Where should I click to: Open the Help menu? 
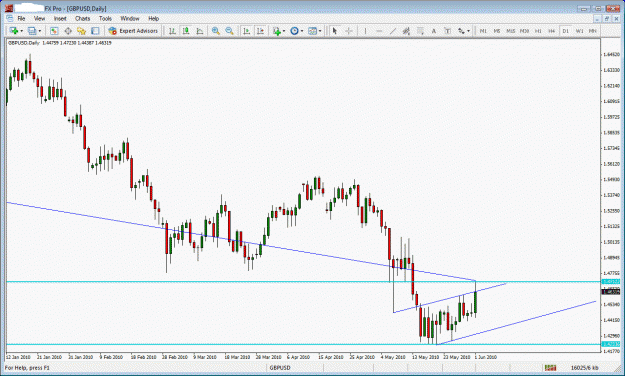[153, 18]
